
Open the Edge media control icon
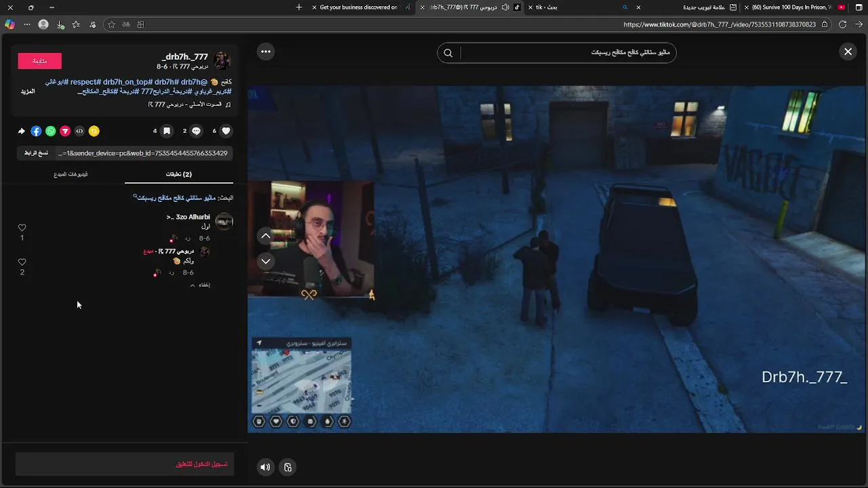tap(93, 24)
